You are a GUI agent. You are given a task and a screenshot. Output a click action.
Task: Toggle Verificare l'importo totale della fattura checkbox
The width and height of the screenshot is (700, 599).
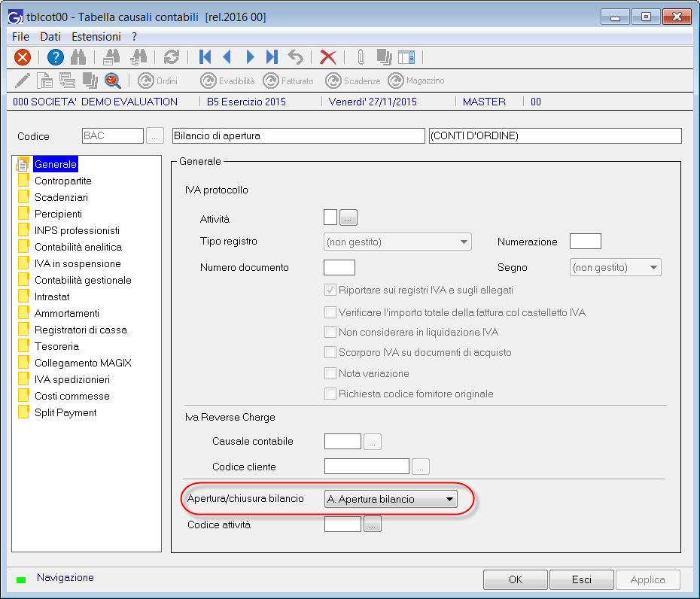point(330,312)
